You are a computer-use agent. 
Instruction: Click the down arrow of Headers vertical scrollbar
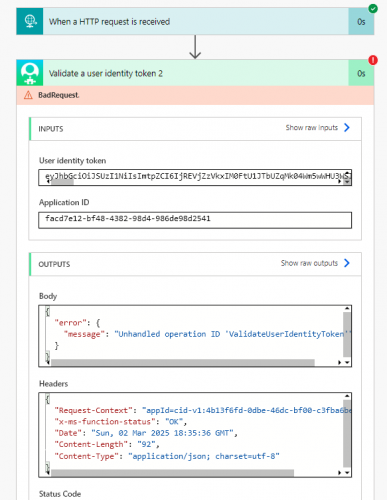[347, 473]
